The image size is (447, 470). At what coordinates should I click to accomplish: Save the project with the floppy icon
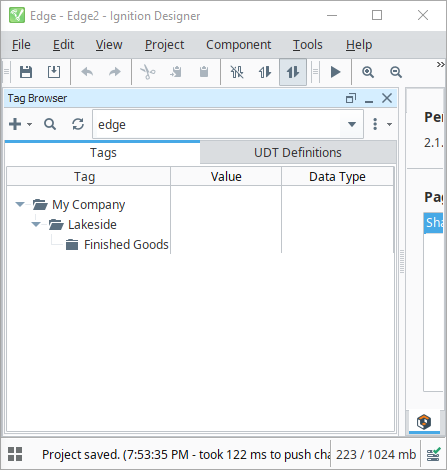click(26, 72)
